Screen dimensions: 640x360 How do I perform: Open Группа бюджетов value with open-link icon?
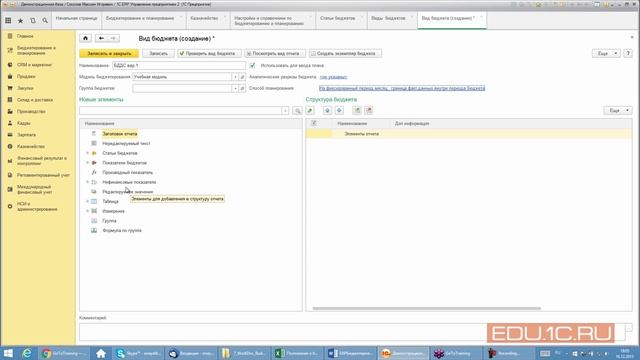click(x=242, y=88)
